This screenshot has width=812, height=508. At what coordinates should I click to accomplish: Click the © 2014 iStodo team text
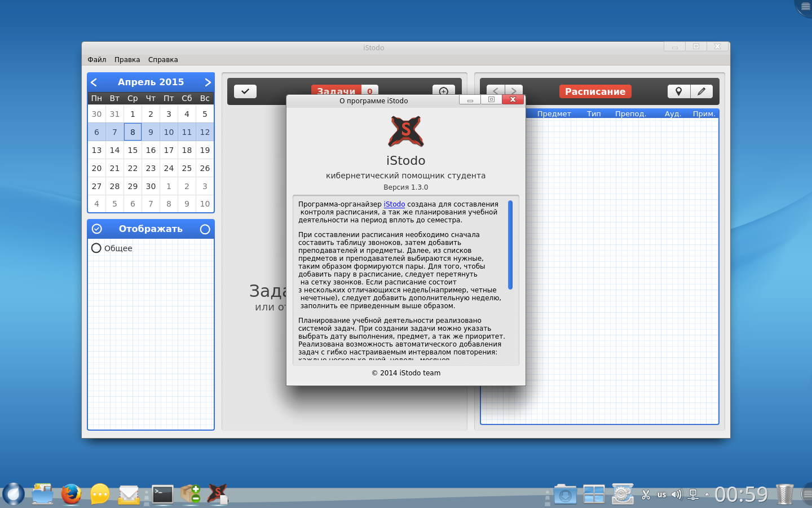[x=406, y=373]
